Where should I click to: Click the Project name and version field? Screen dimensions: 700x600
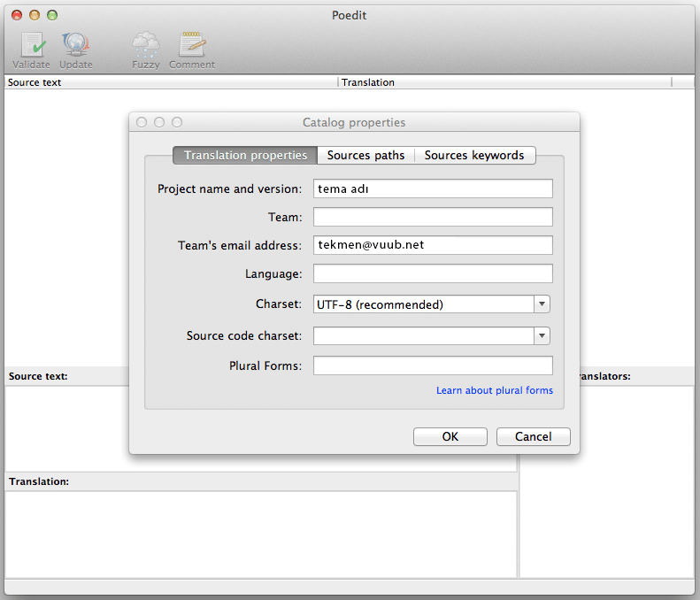pyautogui.click(x=433, y=188)
